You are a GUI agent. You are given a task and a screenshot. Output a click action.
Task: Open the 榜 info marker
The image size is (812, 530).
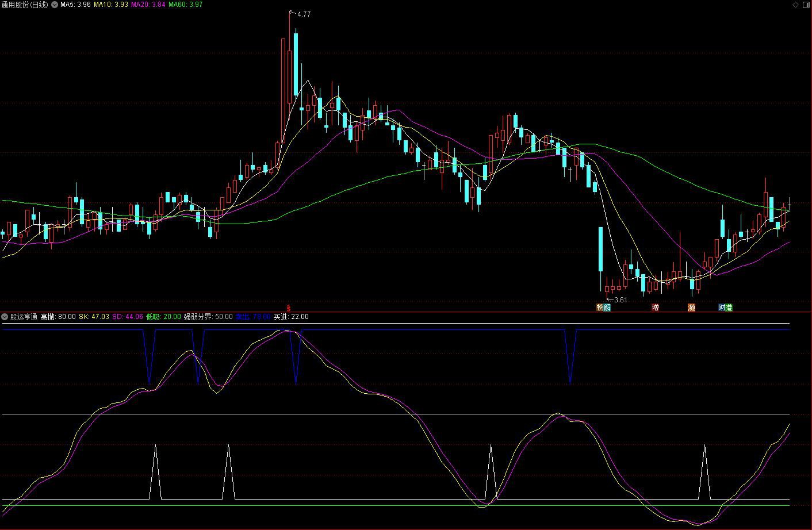point(600,308)
